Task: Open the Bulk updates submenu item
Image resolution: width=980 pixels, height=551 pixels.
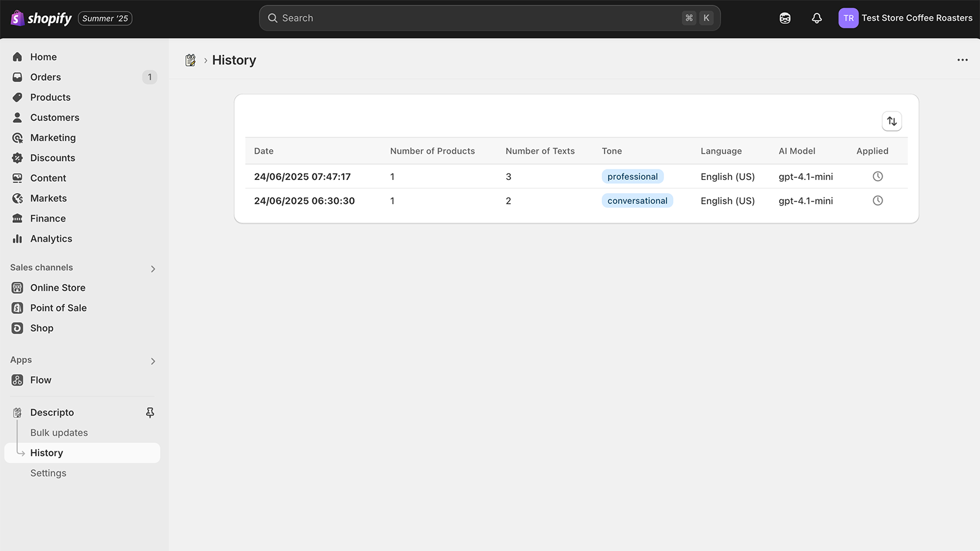Action: click(59, 433)
